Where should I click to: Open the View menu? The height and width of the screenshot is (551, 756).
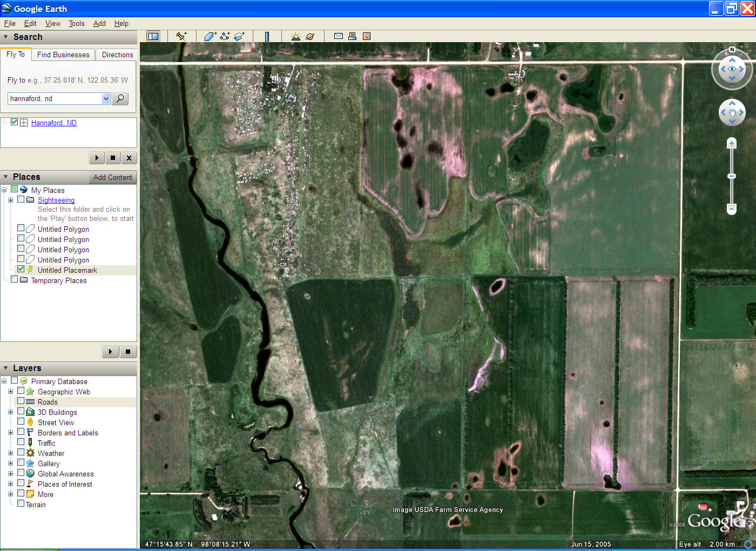coord(53,23)
